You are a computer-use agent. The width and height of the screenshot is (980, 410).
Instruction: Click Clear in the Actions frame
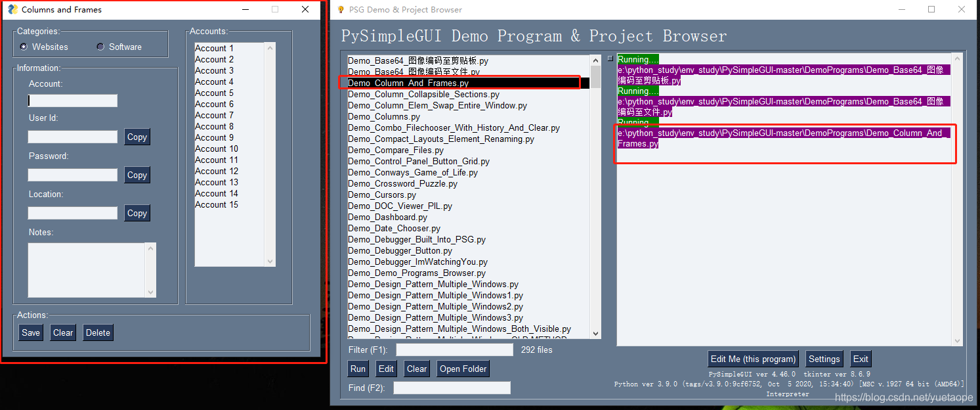click(63, 332)
